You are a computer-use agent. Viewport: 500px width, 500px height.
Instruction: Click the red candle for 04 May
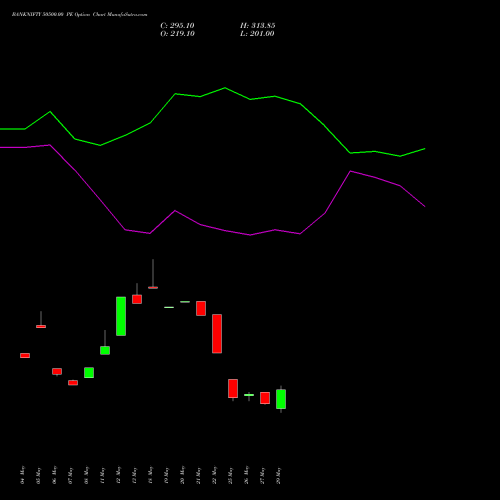(x=25, y=356)
